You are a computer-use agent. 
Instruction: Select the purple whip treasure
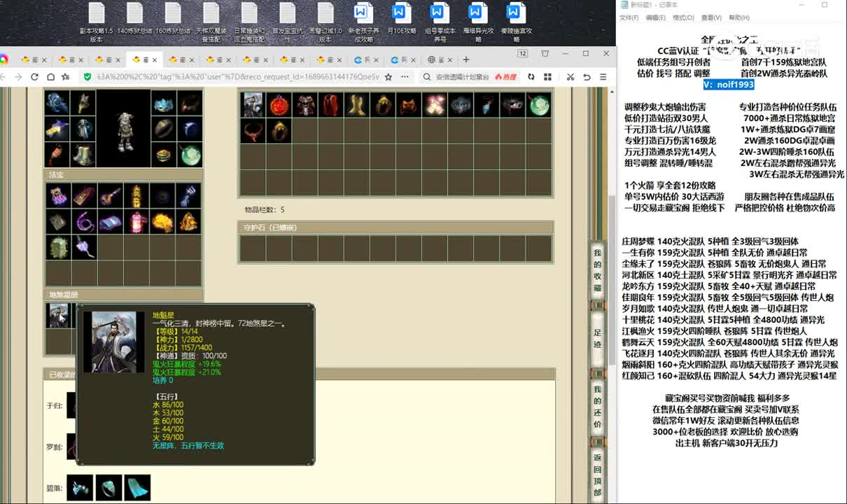click(x=84, y=221)
